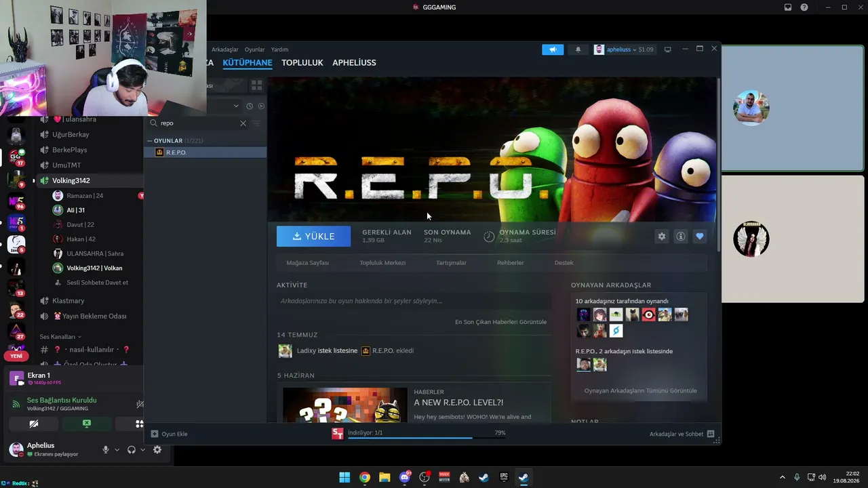Image resolution: width=868 pixels, height=488 pixels.
Task: Open the Oyunlar menu
Action: (255, 49)
